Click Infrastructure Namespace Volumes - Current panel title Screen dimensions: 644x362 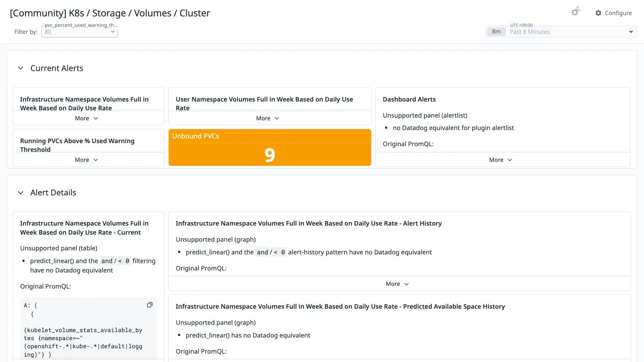(84, 228)
